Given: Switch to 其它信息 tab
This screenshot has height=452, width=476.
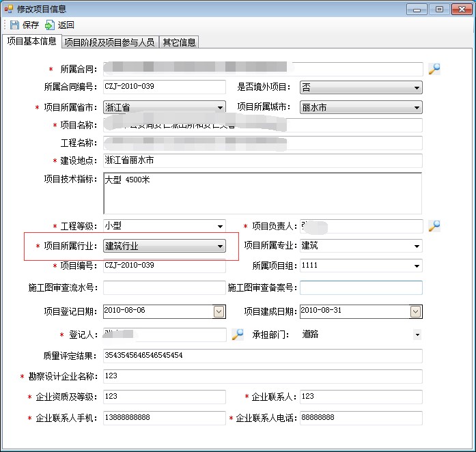Looking at the screenshot, I should (x=179, y=42).
